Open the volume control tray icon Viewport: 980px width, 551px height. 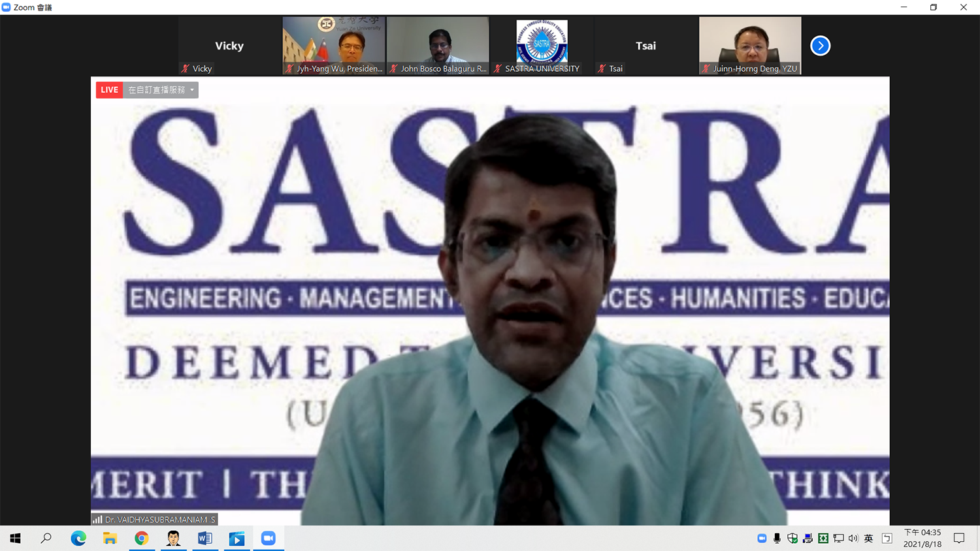click(x=853, y=539)
